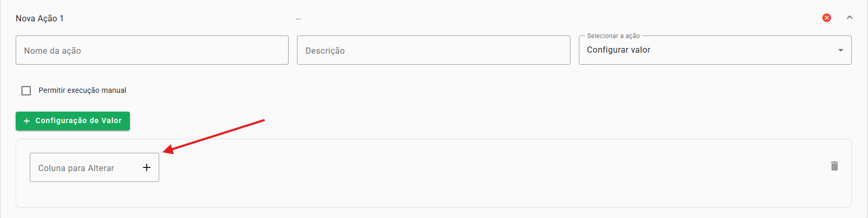Click the "Configurar valor" selected value

[619, 50]
